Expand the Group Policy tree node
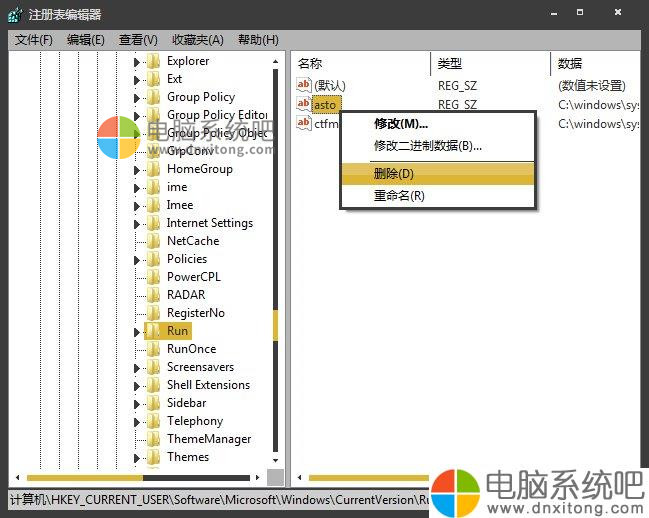Image resolution: width=649 pixels, height=518 pixels. coord(137,98)
